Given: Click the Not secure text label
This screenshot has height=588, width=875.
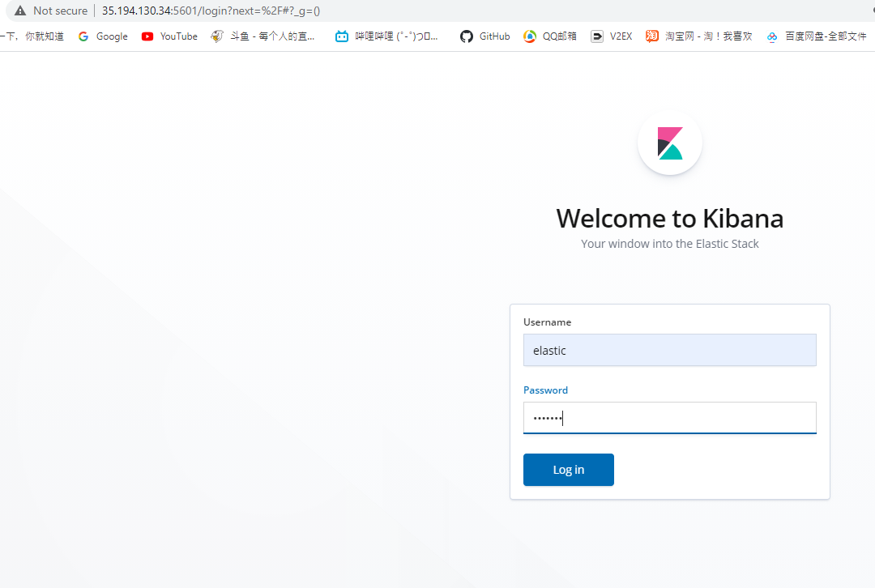Looking at the screenshot, I should coord(60,11).
